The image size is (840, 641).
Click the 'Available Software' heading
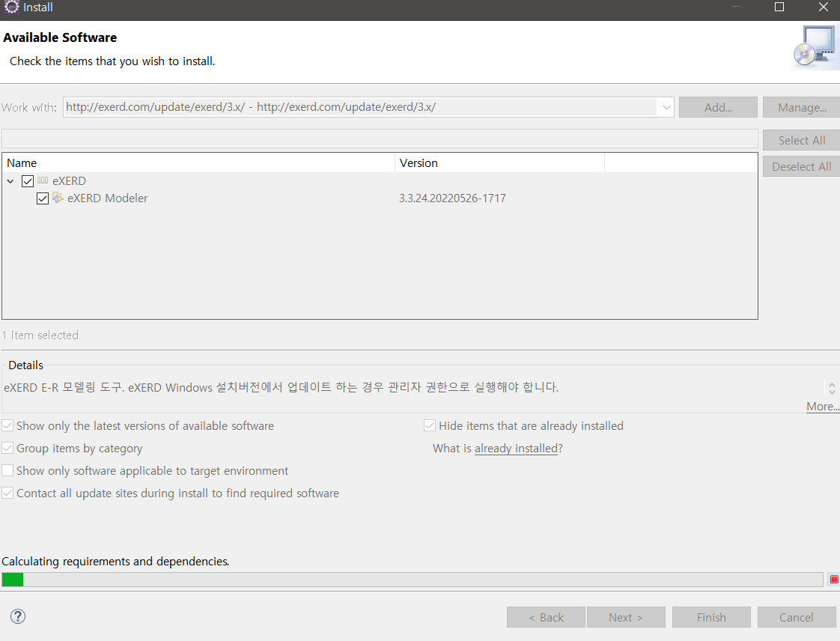point(60,37)
